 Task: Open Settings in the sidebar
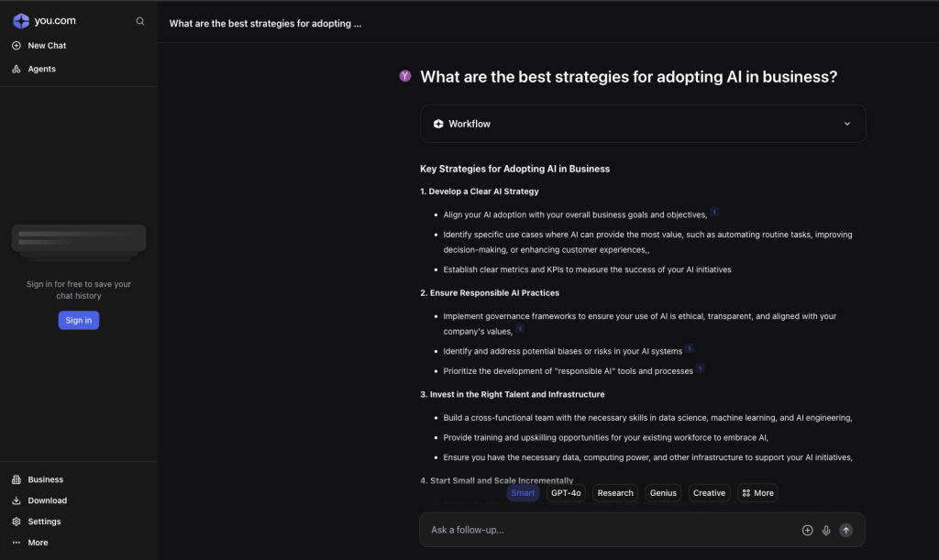tap(44, 522)
